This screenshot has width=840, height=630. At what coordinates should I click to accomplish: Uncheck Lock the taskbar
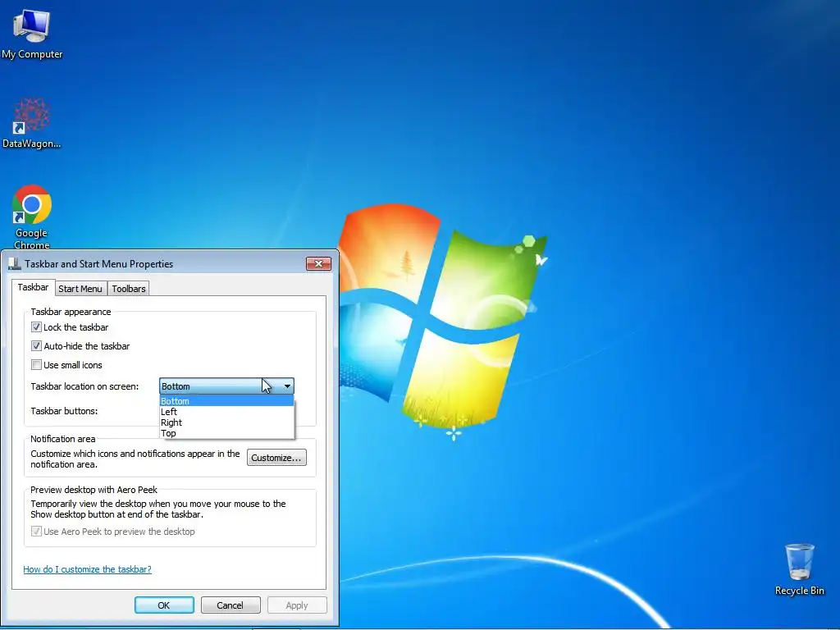(x=36, y=326)
